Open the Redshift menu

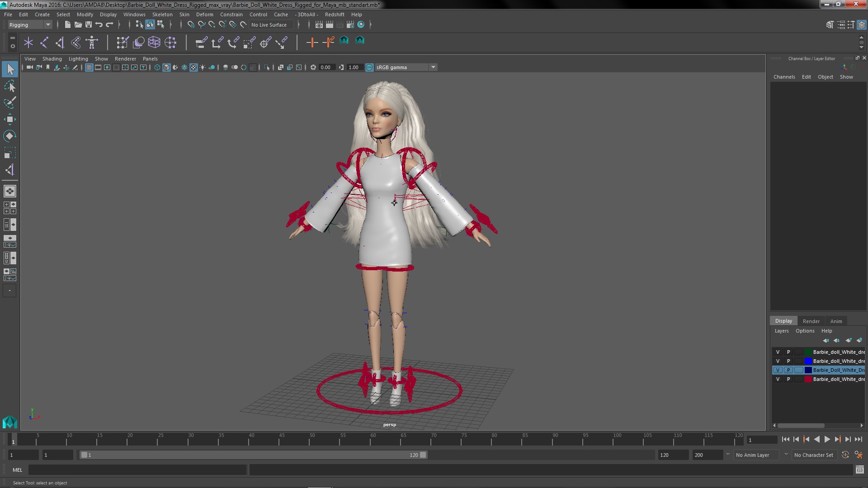coord(335,14)
